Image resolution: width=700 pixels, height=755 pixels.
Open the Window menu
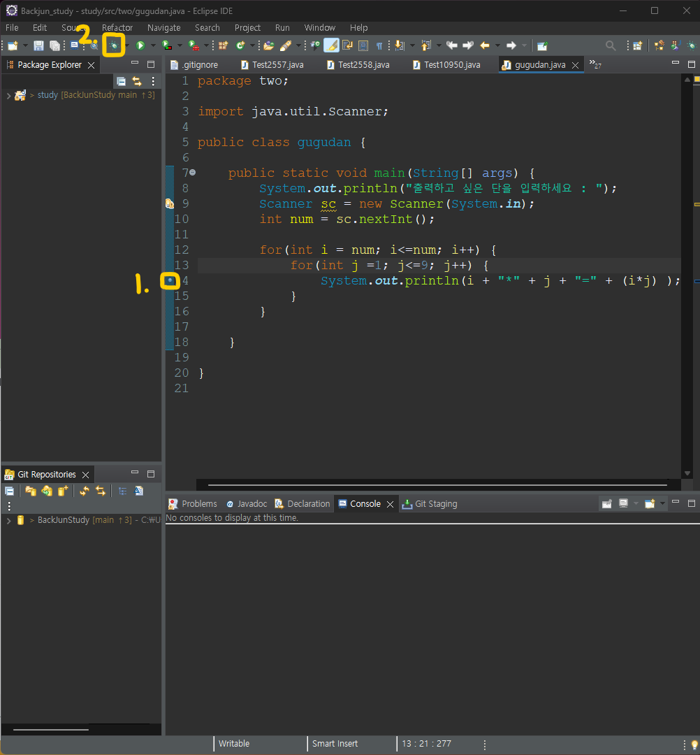click(x=319, y=27)
